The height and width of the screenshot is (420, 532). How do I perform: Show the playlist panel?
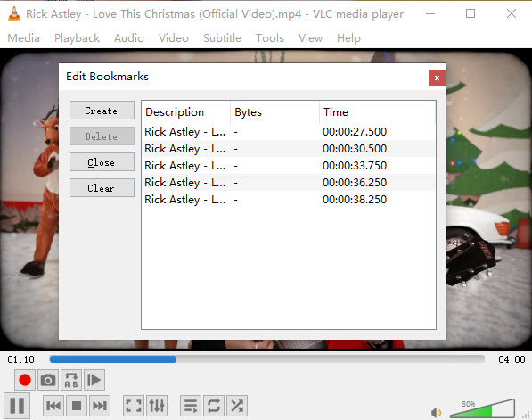point(191,406)
